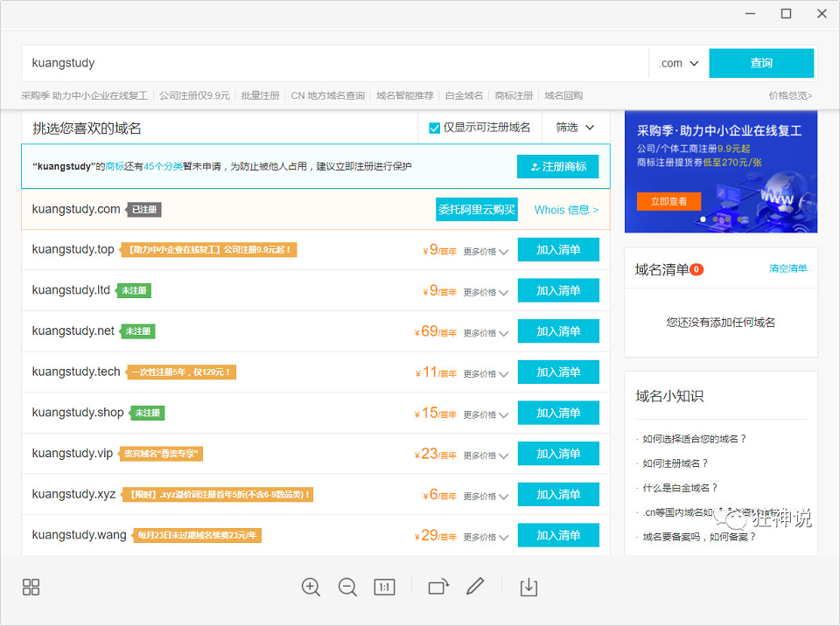
Task: Click the 域名清单 count badge
Action: point(696,269)
